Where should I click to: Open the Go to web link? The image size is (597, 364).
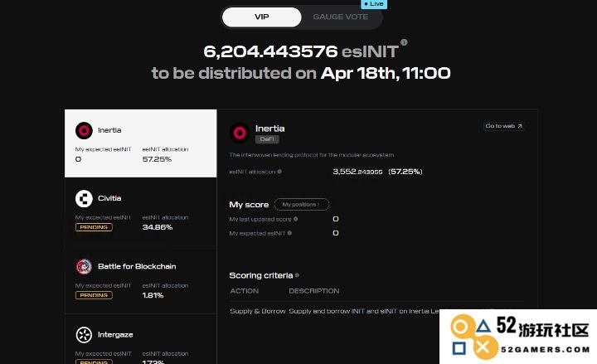[504, 126]
